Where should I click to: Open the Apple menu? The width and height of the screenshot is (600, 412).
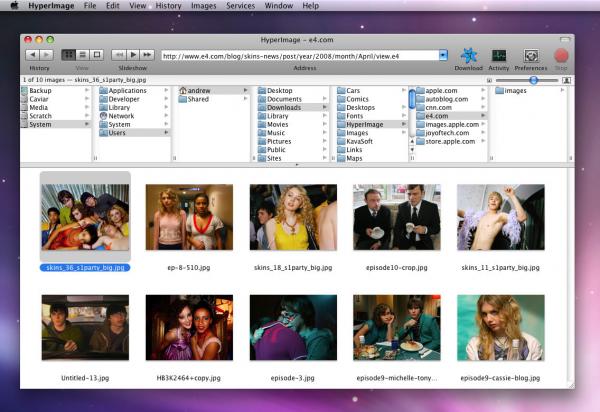click(x=15, y=5)
